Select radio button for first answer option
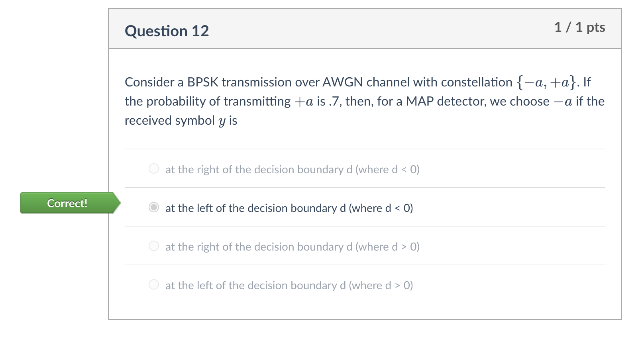644x337 pixels. [x=154, y=168]
